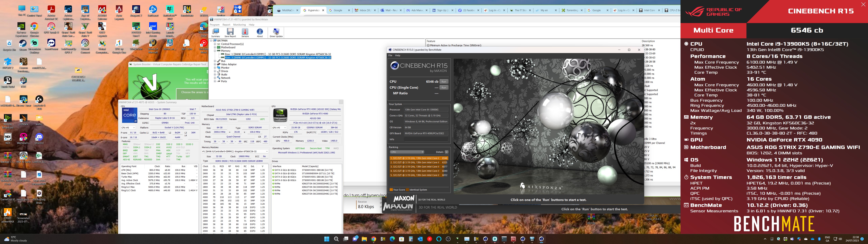Select the Xtreme Tuner desktop icon
Screen dimensions: 868x244
tap(23, 101)
